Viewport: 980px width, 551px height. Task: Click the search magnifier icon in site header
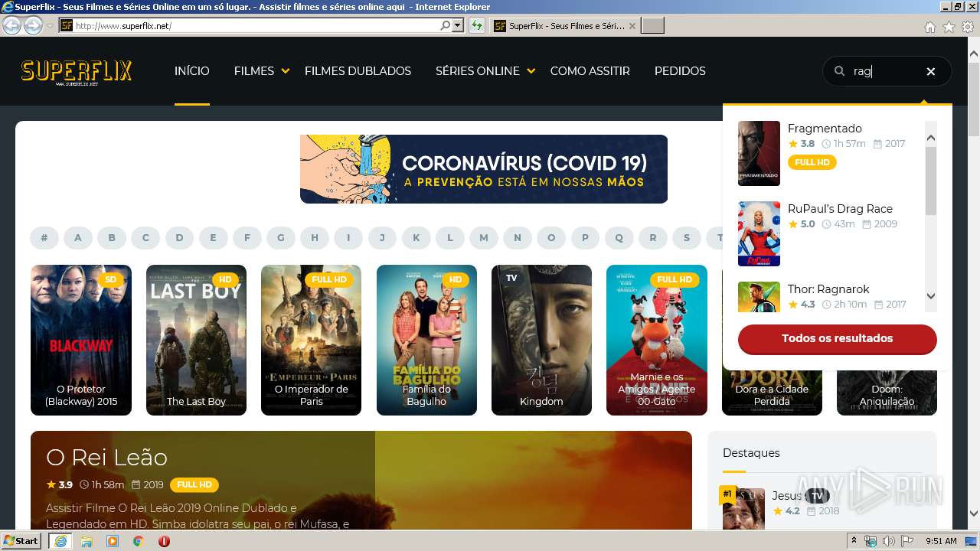coord(839,71)
